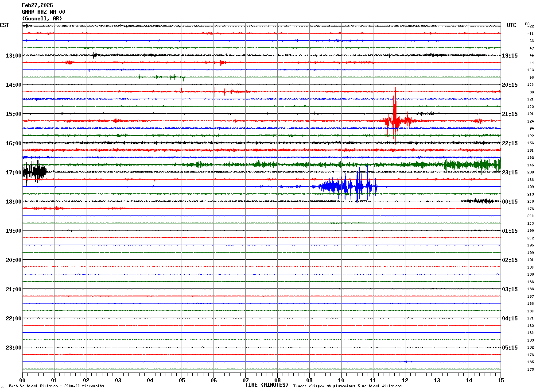Click the green high-amplitude trace near minute 14
The image size is (536, 392).
[x=472, y=165]
